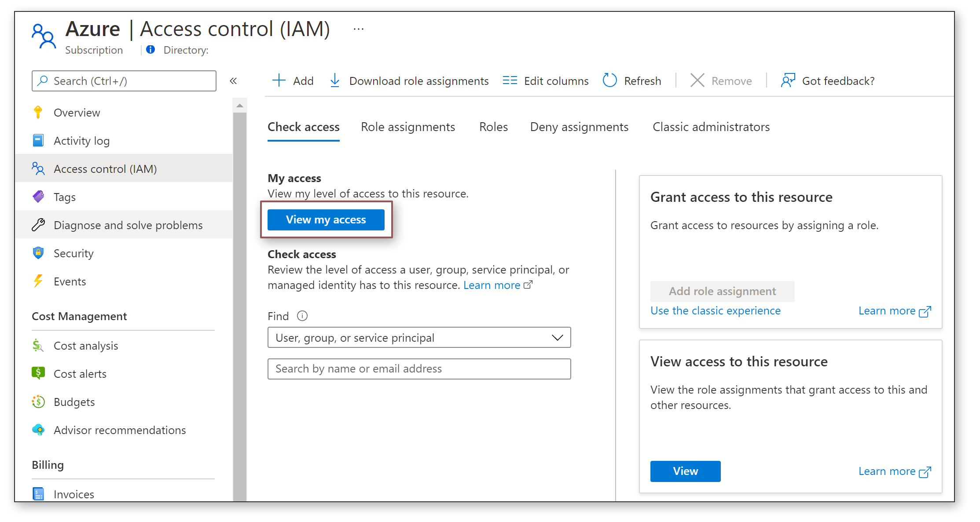Switch to the Role assignments tab

(407, 127)
